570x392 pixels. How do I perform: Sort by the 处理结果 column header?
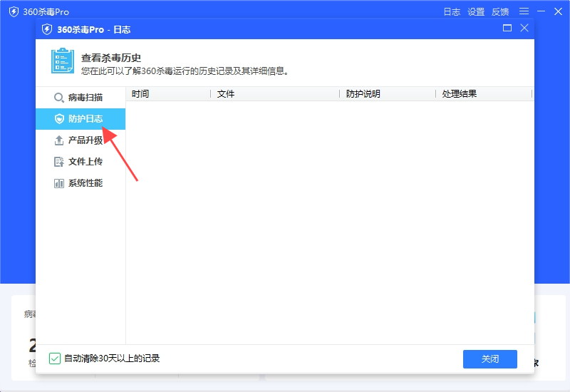[x=484, y=94]
